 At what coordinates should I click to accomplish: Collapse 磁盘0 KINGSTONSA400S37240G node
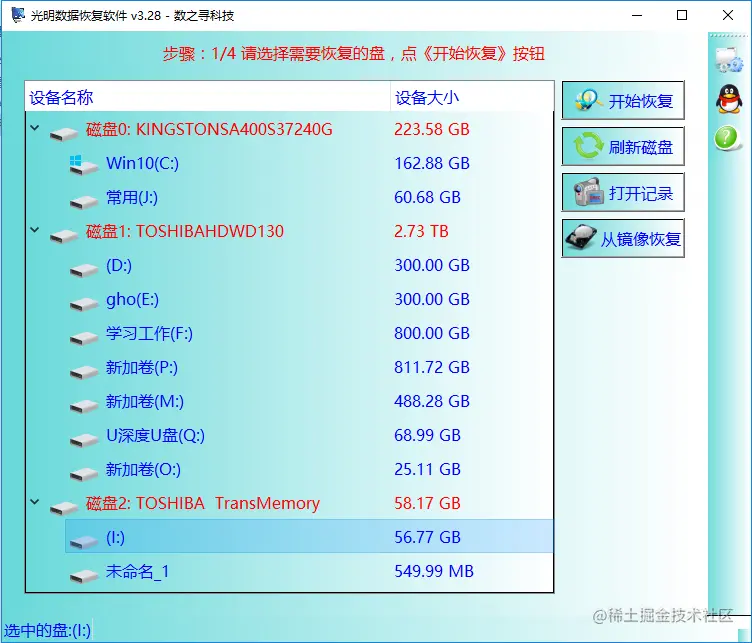coord(35,128)
